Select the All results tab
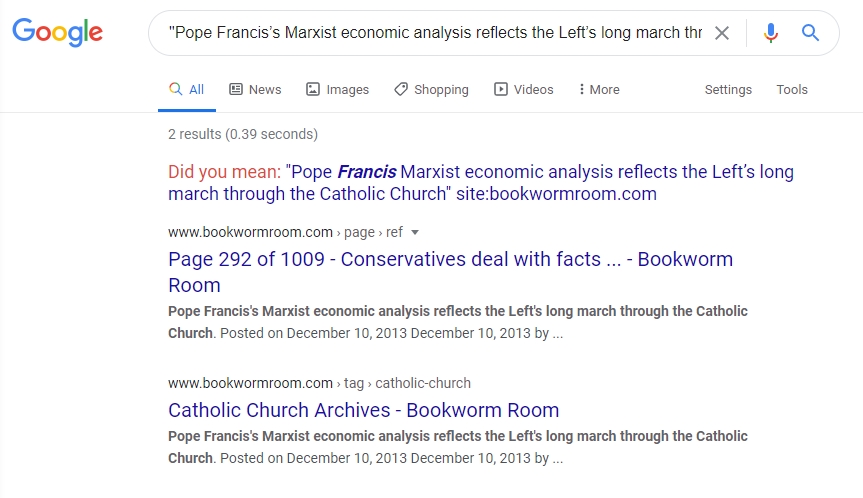The width and height of the screenshot is (863, 498). [x=187, y=89]
